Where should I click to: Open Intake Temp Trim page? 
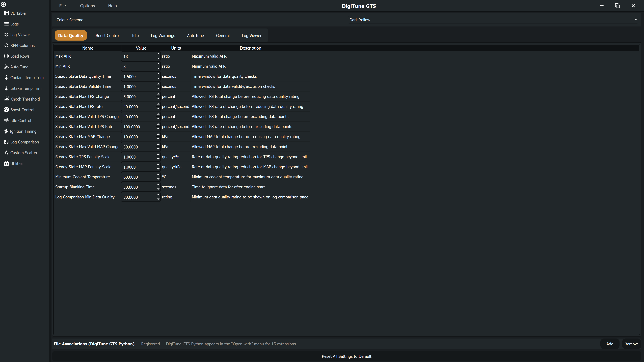pos(23,88)
